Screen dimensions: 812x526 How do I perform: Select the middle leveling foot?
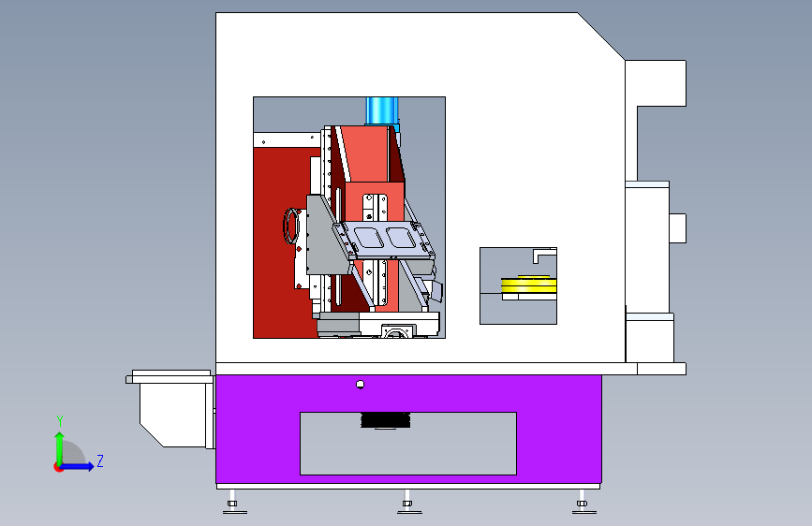(x=409, y=502)
